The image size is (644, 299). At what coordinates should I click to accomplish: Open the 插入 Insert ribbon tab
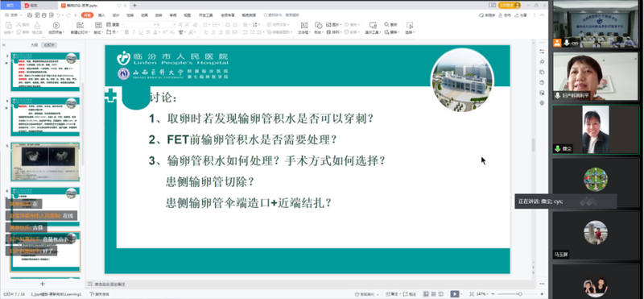click(x=101, y=15)
